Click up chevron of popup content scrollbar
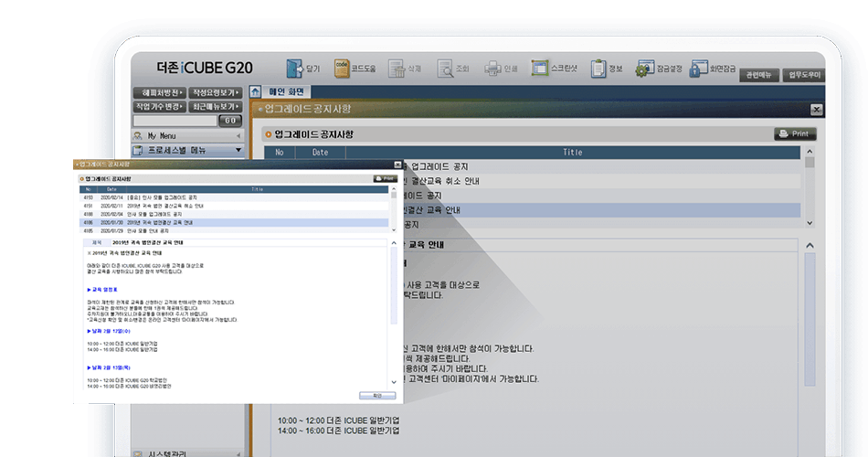Viewport: 868px width, 457px height. pyautogui.click(x=394, y=243)
